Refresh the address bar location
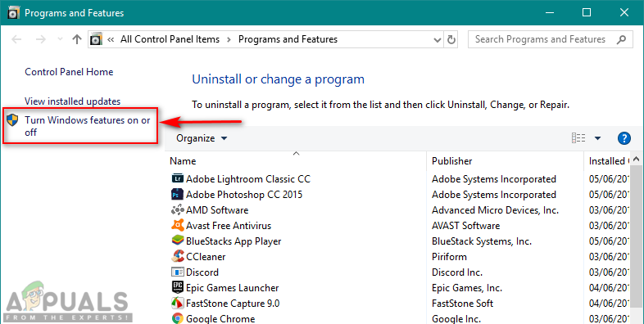Viewport: 644px width, 324px height. pos(451,39)
